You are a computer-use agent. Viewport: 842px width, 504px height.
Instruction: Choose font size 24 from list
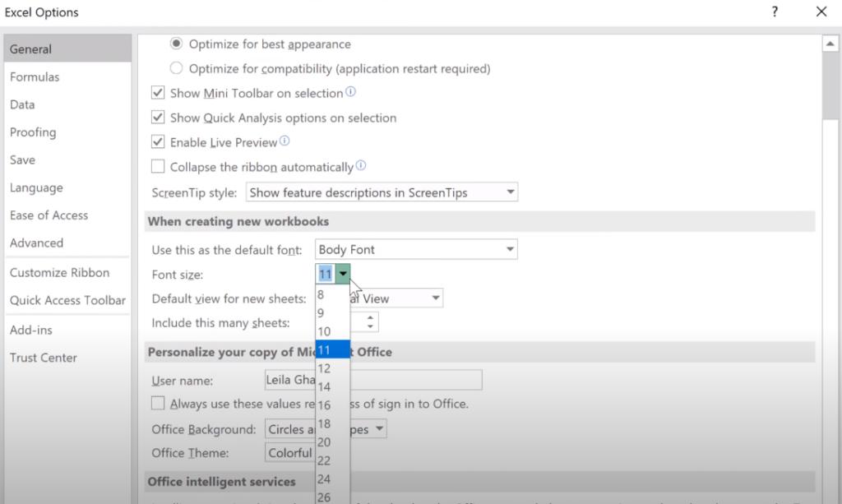click(x=332, y=479)
